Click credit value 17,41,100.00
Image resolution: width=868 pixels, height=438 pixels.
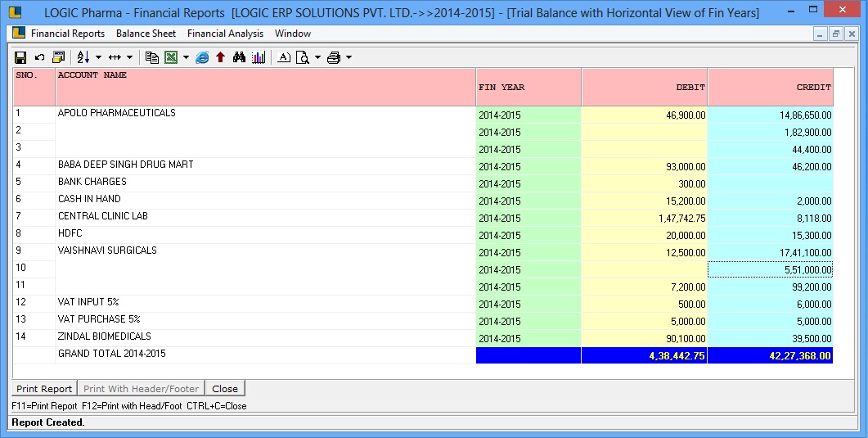point(806,252)
